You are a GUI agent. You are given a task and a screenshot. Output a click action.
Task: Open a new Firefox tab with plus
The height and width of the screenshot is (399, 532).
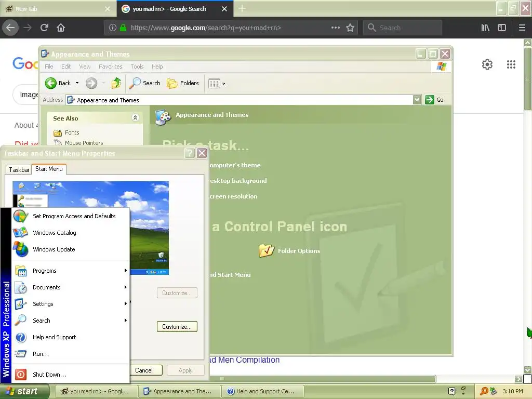click(x=242, y=8)
